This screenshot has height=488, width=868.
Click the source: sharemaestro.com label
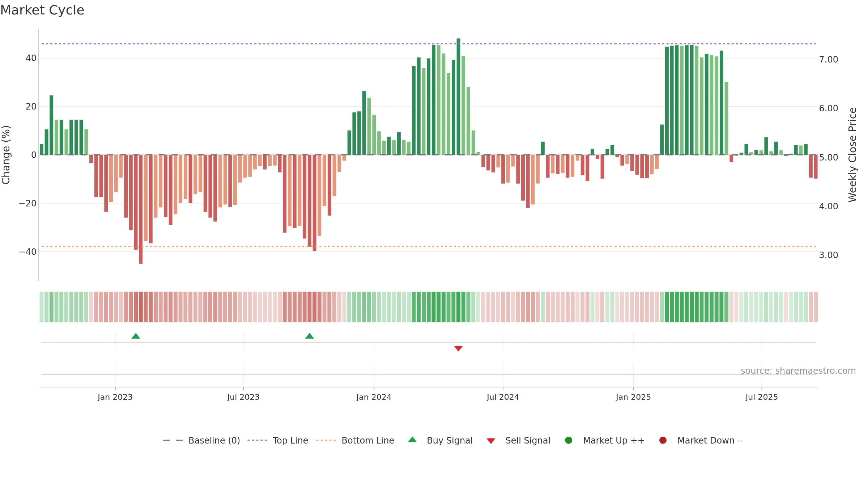tap(798, 371)
